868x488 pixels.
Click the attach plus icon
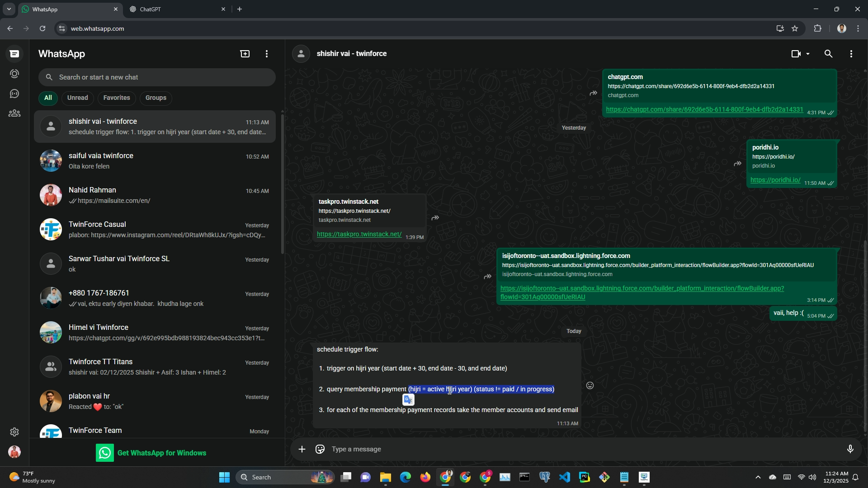click(x=302, y=449)
